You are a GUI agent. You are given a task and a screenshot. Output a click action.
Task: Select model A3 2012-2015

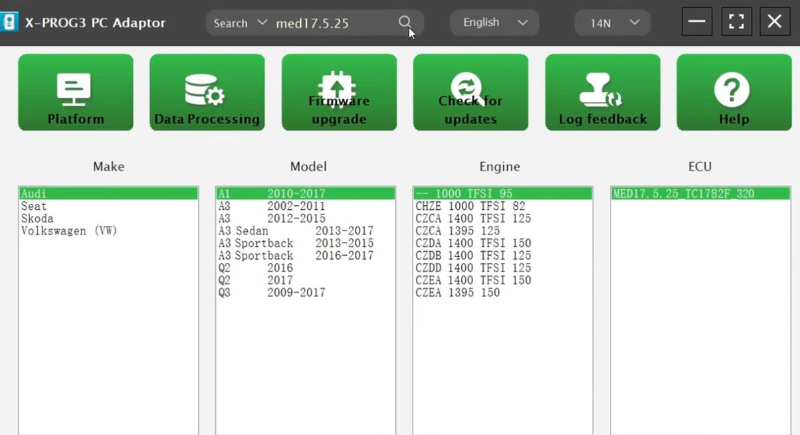pos(306,218)
